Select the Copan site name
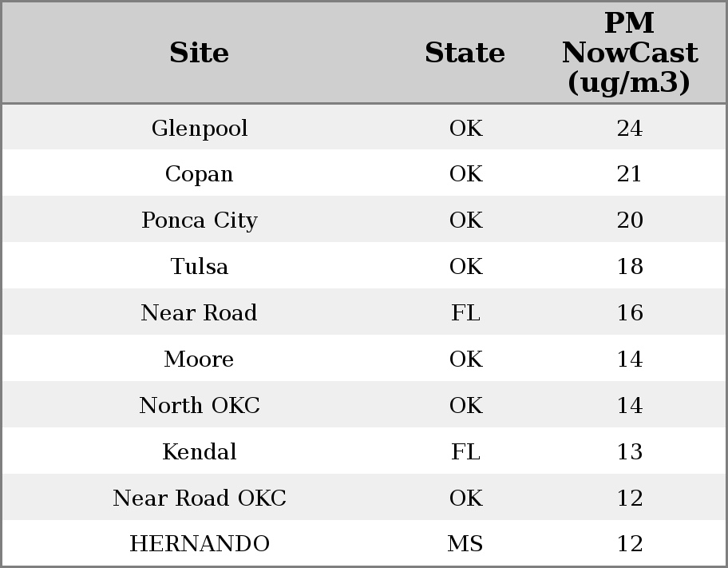Viewport: 728px width, 568px height. [x=200, y=174]
